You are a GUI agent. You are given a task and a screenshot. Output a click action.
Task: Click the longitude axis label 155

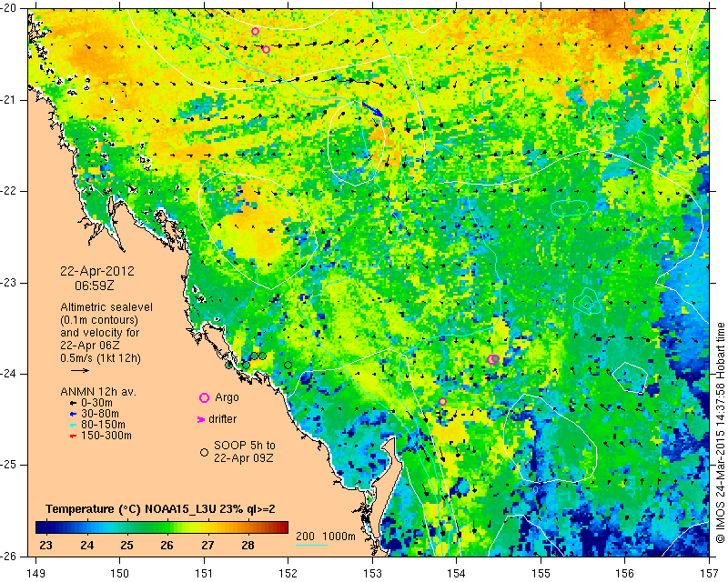pos(541,574)
